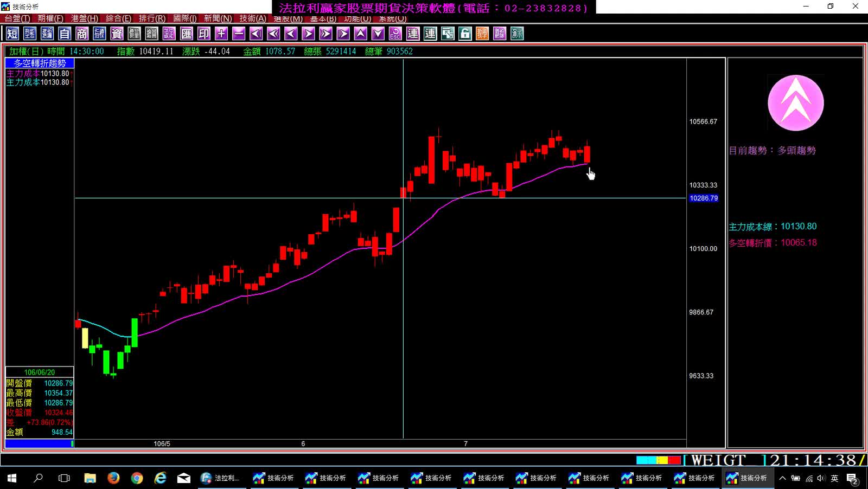Click the 短 (short-term) toolbar icon
The image size is (868, 489).
click(12, 34)
